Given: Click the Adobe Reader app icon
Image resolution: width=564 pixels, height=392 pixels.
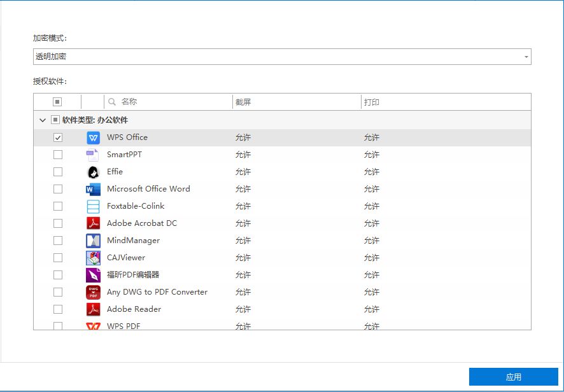Looking at the screenshot, I should pyautogui.click(x=93, y=309).
